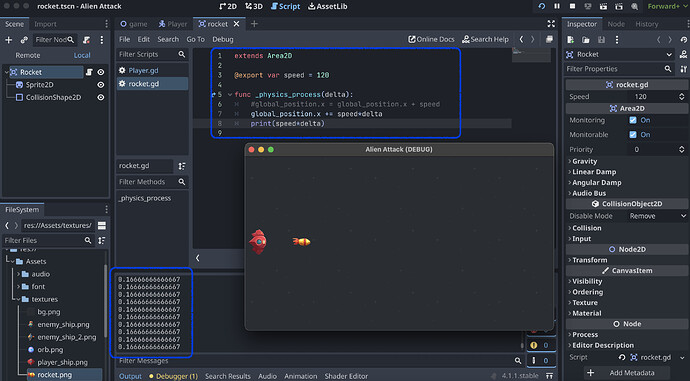This screenshot has width=690, height=381.
Task: Open the Disable Mode dropdown
Action: (657, 216)
